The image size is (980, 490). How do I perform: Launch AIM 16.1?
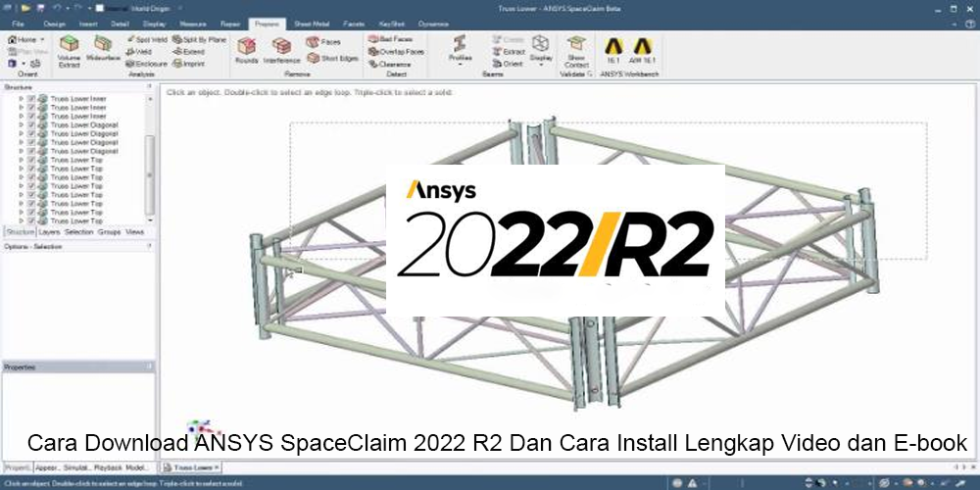(642, 51)
